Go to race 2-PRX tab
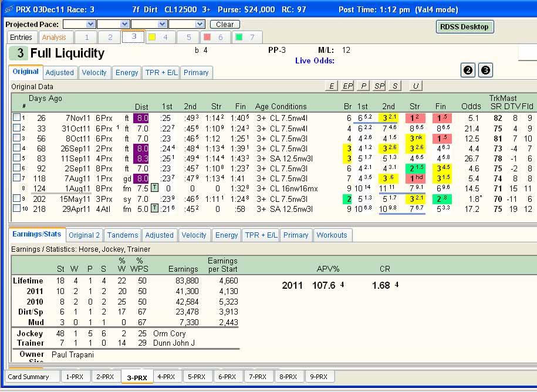Viewport: 537px width, 392px height. (x=105, y=377)
